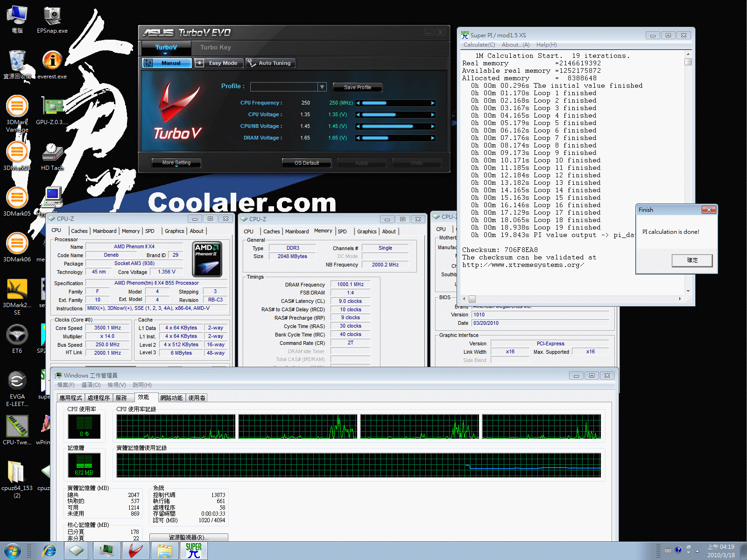The height and width of the screenshot is (560, 747).
Task: Increase CPU Frequency with right arrow
Action: point(433,103)
